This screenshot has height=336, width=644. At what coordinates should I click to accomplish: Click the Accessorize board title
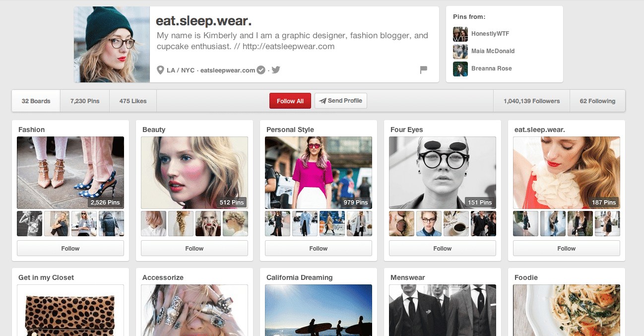163,277
